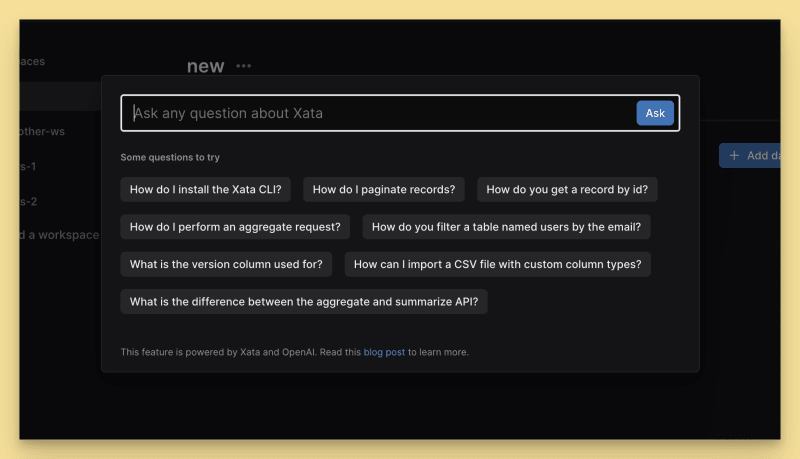Pick 'How do you get a record by id?'
The image size is (800, 459).
click(x=567, y=189)
